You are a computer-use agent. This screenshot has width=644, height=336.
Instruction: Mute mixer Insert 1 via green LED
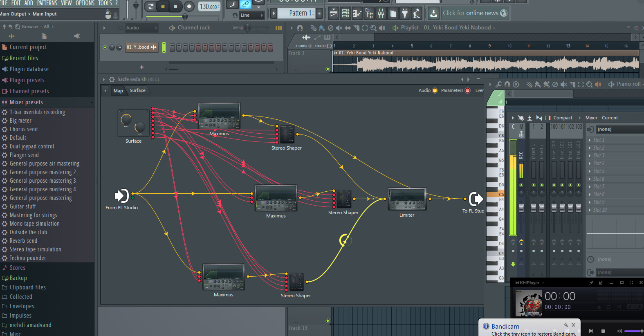tap(534, 185)
